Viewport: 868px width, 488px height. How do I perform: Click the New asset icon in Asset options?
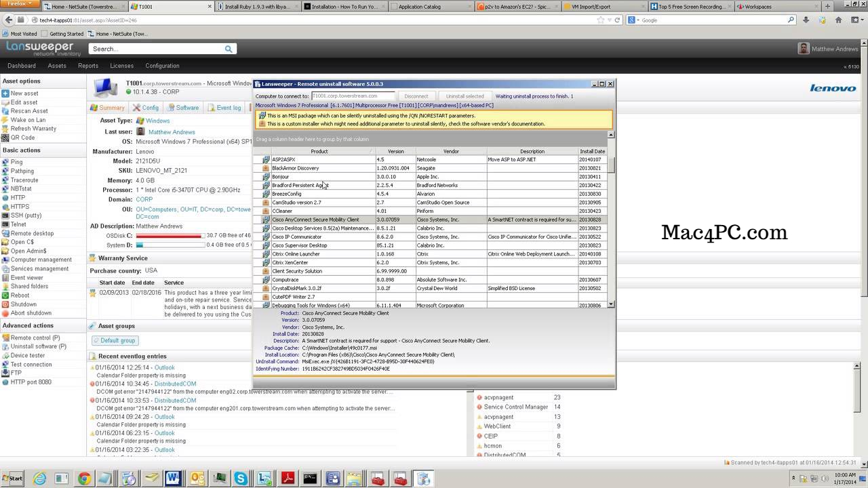(5, 94)
